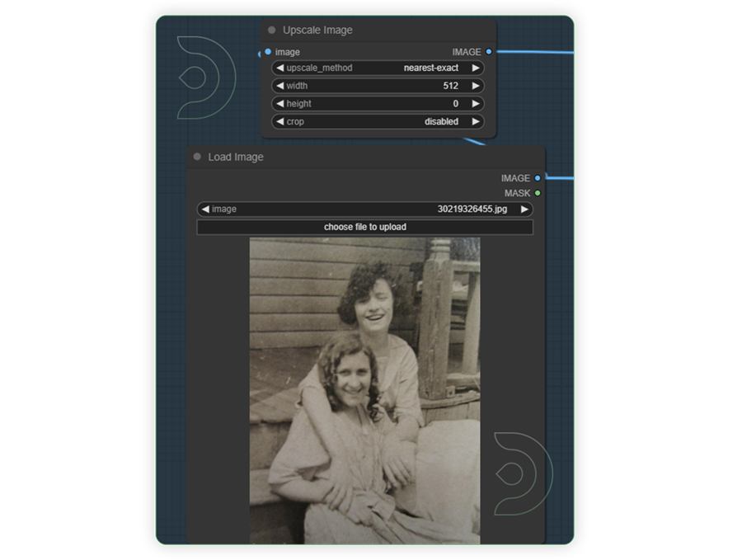Collapse the Upscale Image node using its title dot
Screen dimensions: 742x560
click(271, 30)
